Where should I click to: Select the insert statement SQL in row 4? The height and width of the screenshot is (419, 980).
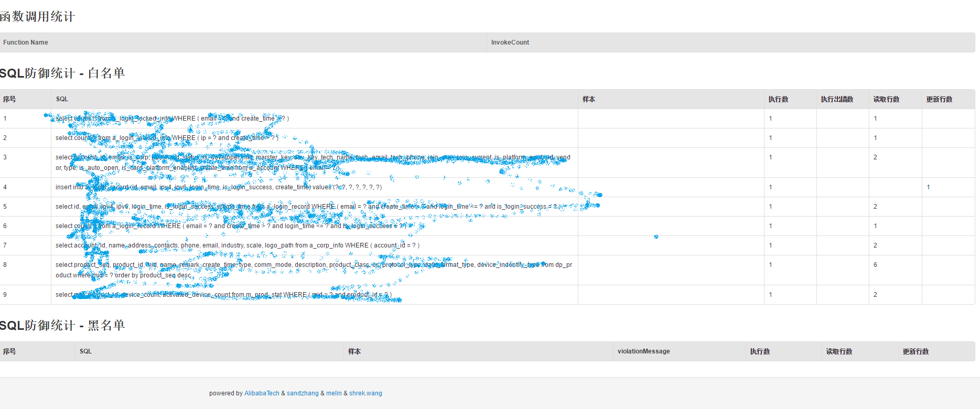tap(219, 187)
